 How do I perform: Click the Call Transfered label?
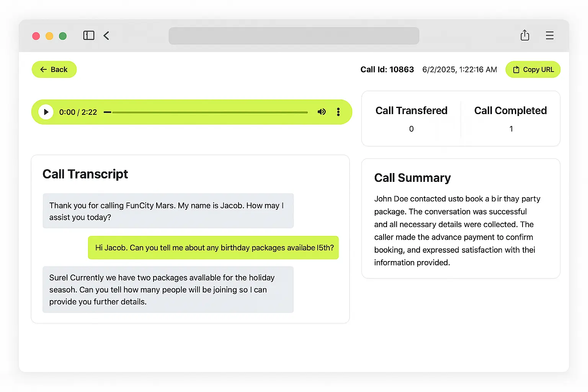pos(412,111)
